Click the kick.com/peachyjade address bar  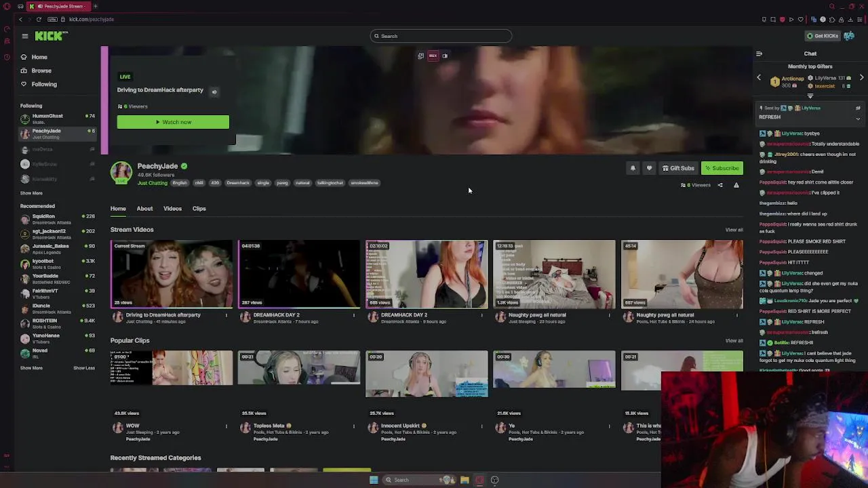pyautogui.click(x=92, y=20)
